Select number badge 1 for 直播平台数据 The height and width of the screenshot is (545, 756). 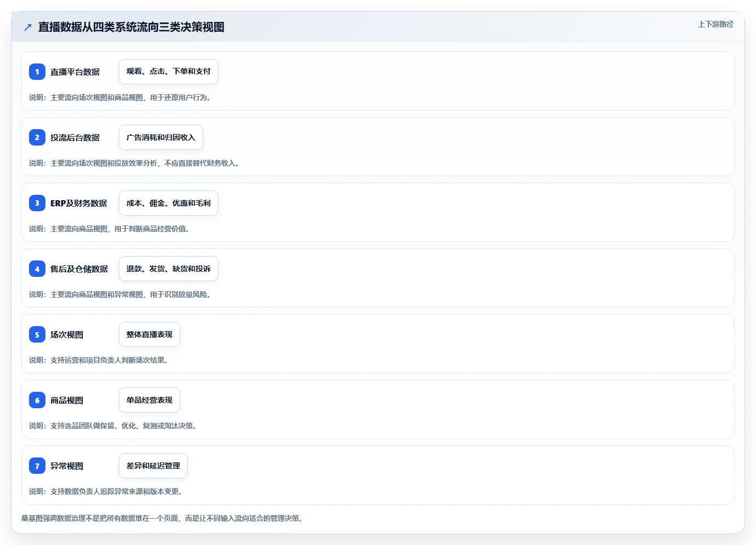pyautogui.click(x=37, y=72)
